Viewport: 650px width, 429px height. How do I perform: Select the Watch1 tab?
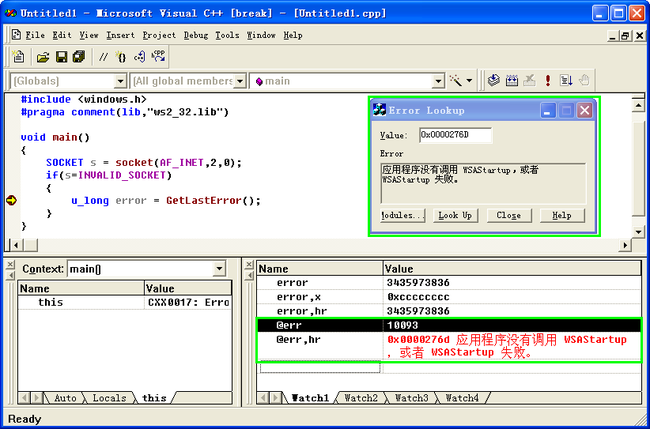click(310, 398)
